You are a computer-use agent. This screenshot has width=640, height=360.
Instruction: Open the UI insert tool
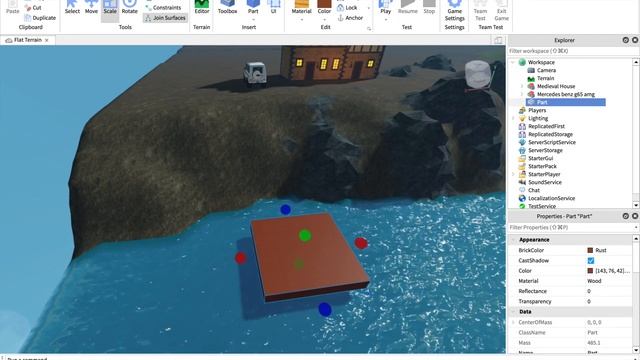click(x=273, y=7)
